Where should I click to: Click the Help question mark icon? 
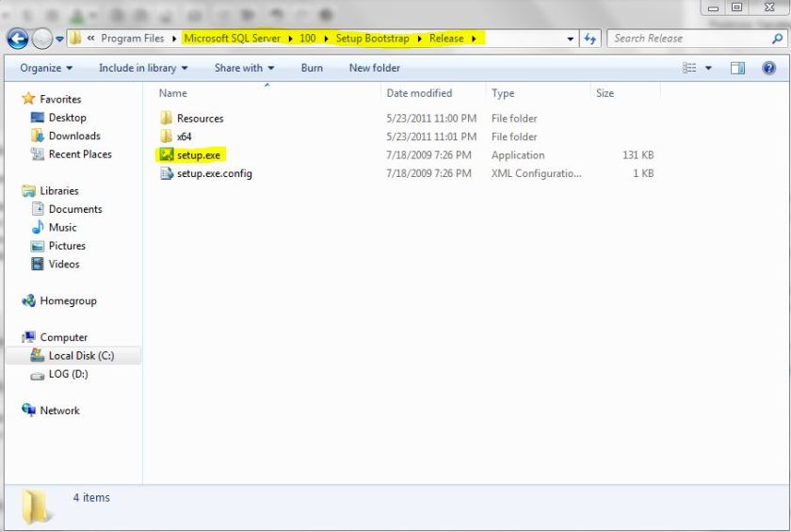(769, 68)
